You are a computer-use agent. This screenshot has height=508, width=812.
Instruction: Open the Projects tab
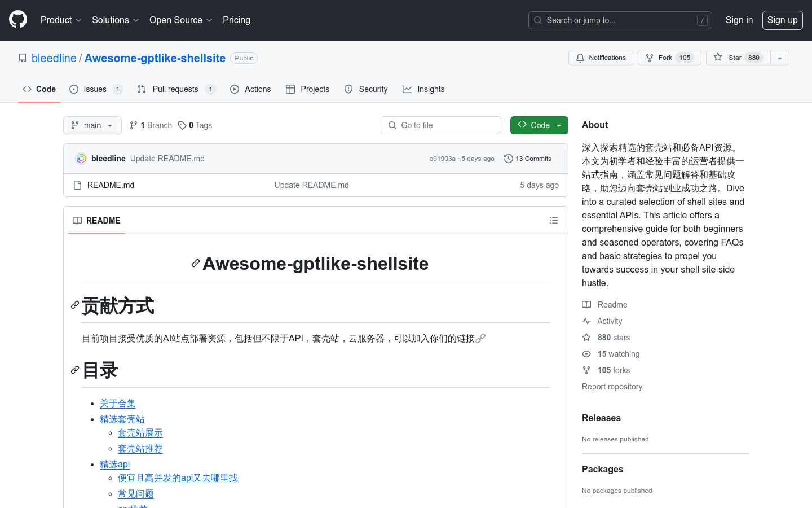307,89
